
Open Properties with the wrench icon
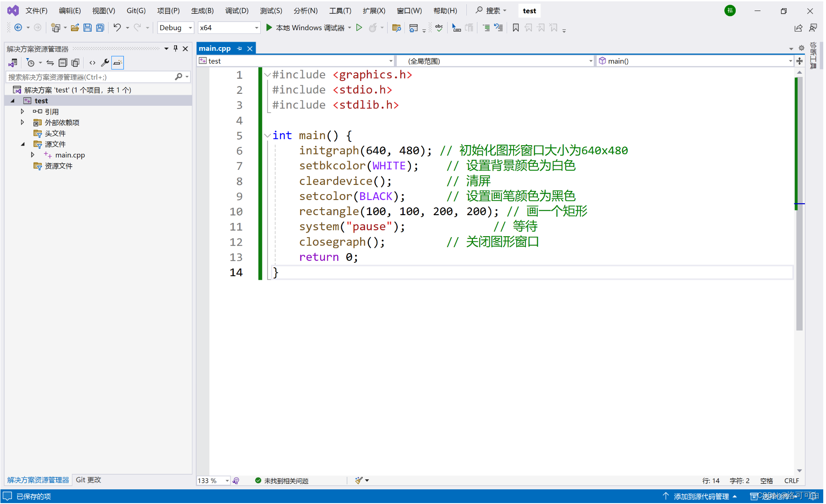click(105, 63)
